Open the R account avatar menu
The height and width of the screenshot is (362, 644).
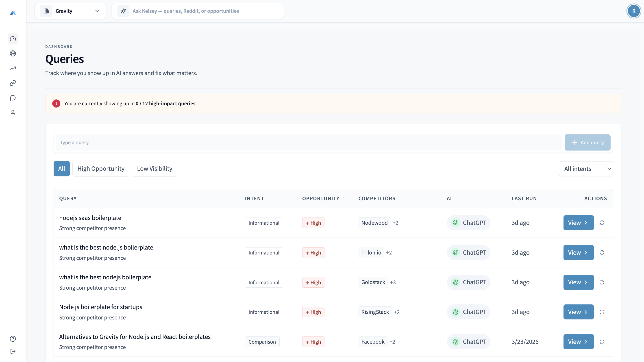pos(634,11)
